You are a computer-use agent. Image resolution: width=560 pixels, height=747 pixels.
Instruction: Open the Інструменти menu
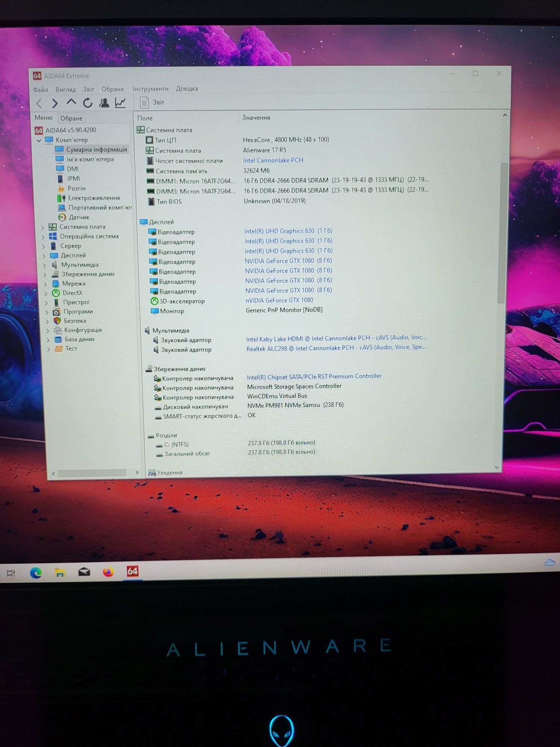pos(150,89)
